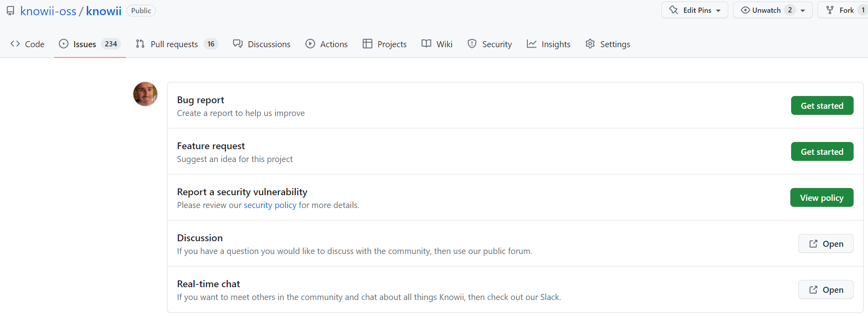
Task: Click the Discussions speech-bubble icon
Action: 238,44
